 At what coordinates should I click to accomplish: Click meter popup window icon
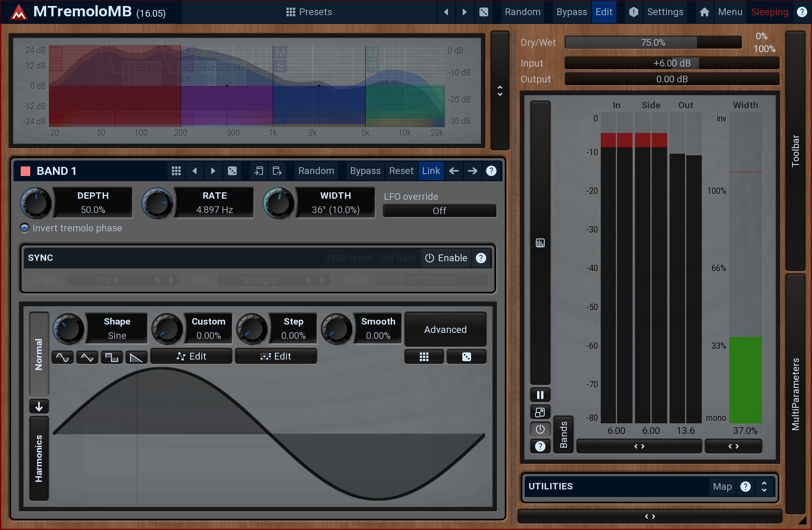(x=540, y=412)
